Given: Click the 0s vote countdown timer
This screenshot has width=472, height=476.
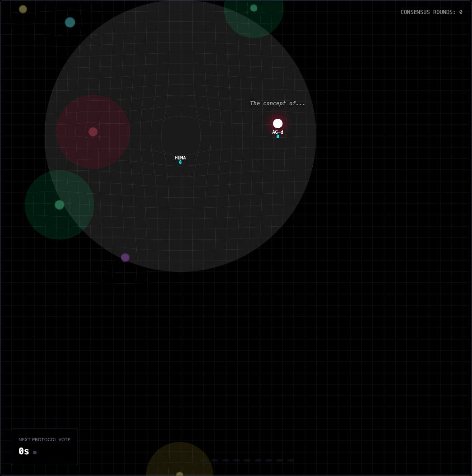Looking at the screenshot, I should 23,452.
